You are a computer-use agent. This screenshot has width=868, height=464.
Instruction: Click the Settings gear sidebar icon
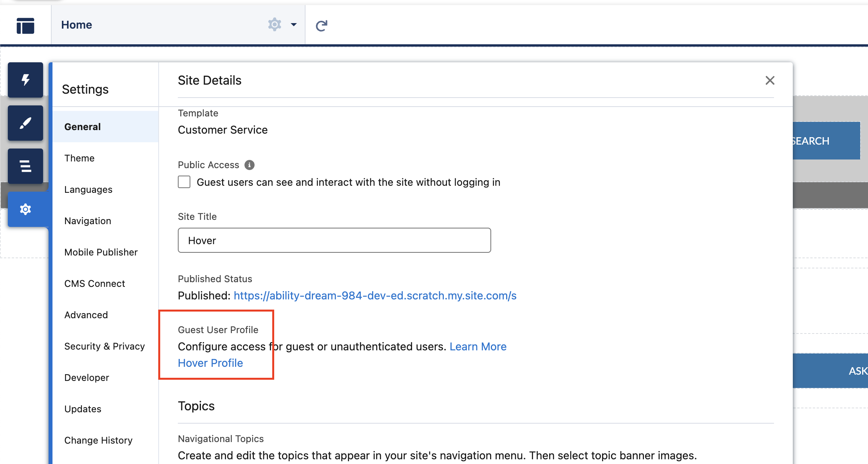(x=25, y=209)
